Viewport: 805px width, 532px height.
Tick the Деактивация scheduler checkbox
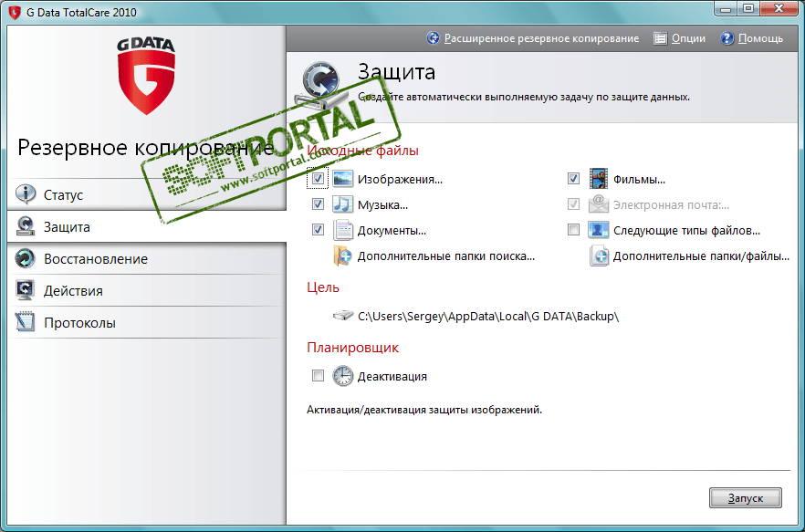point(318,376)
